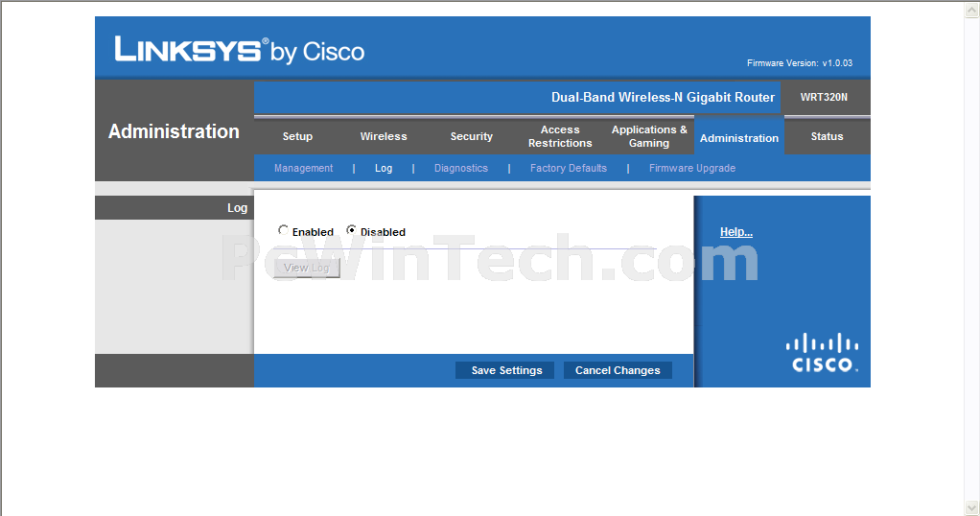Open the Help link
This screenshot has width=980, height=516.
(x=736, y=232)
